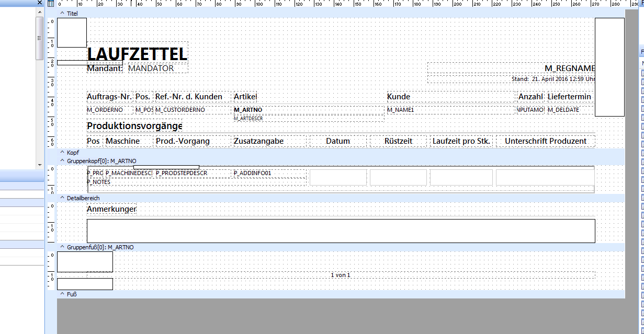Click the left panel scrollbar up arrow
The height and width of the screenshot is (334, 644).
click(x=40, y=12)
